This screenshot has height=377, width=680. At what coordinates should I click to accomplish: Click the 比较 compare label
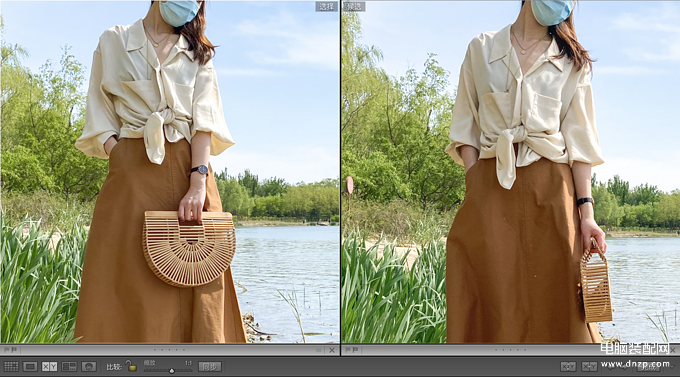point(114,367)
